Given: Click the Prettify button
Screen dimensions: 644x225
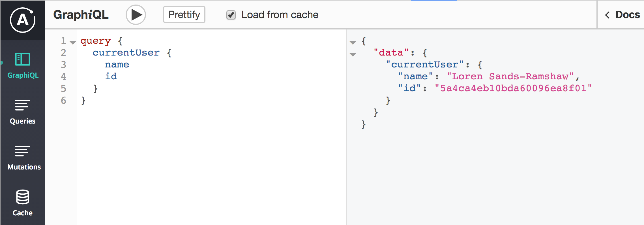Looking at the screenshot, I should [x=184, y=14].
